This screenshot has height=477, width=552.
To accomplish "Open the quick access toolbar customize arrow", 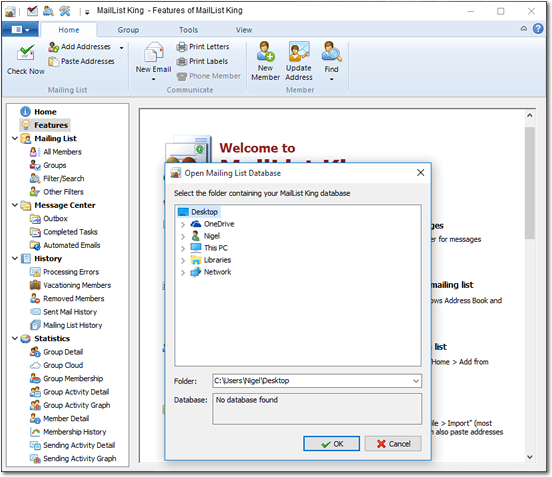I will click(87, 12).
